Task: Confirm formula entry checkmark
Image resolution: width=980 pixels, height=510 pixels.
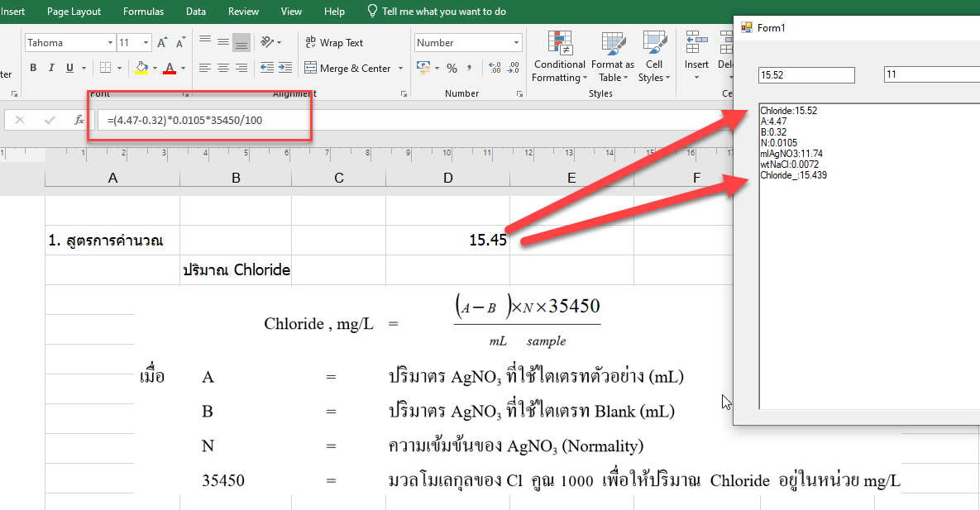Action: click(50, 120)
